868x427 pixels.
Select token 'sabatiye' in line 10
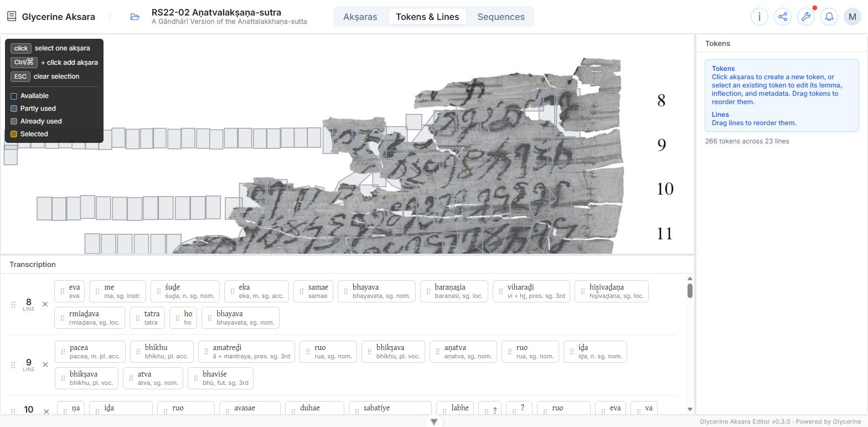click(x=390, y=409)
